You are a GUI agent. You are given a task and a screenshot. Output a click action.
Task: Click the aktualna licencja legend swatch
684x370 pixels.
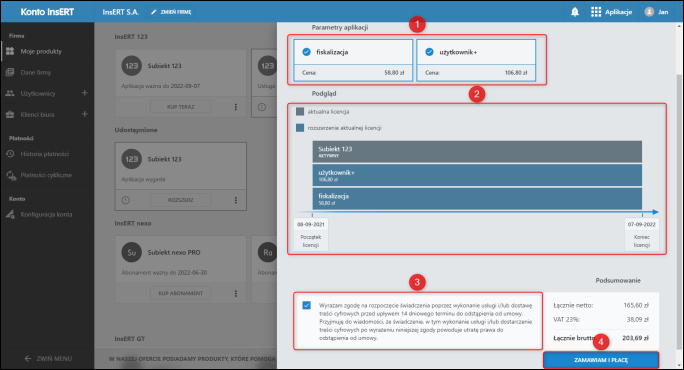click(300, 112)
